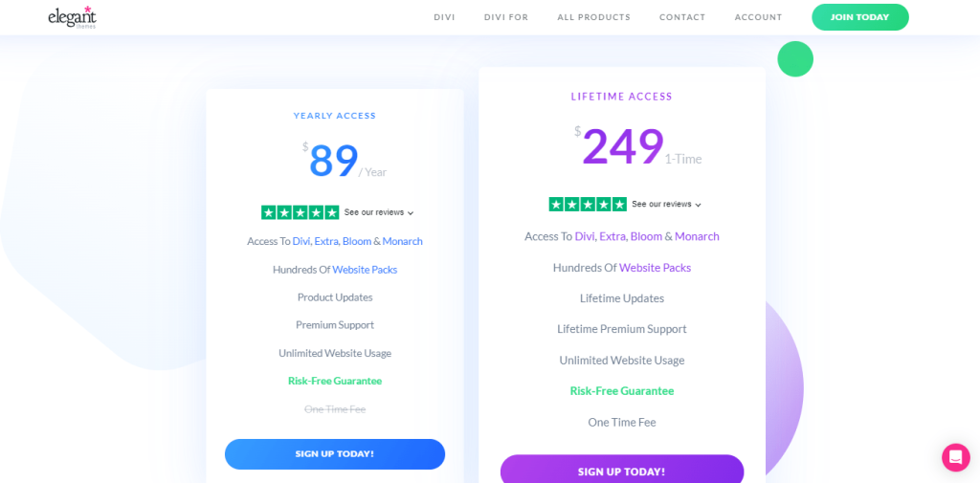Click the green decorative circle near top
Screen dimensions: 980x483
click(795, 59)
